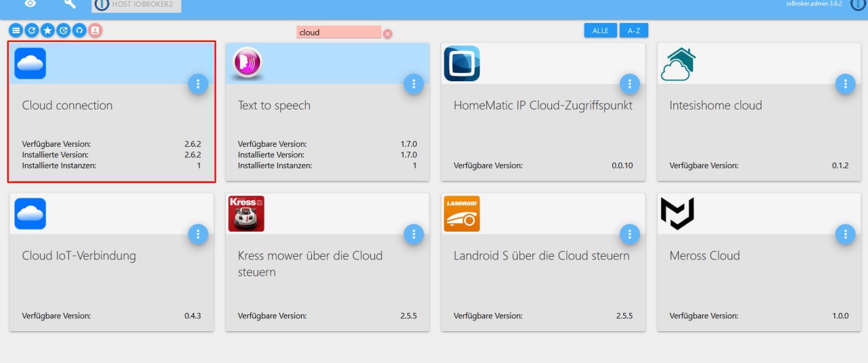
Task: Click the Meross Cloud title
Action: pos(705,256)
